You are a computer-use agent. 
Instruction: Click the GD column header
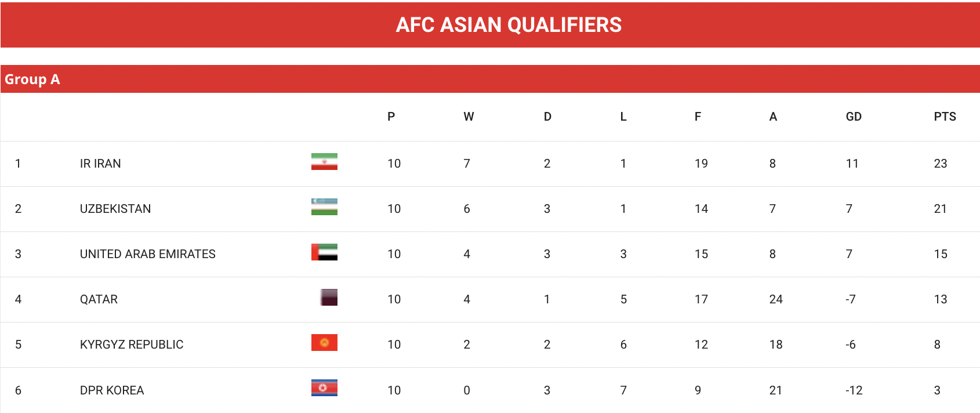[854, 117]
